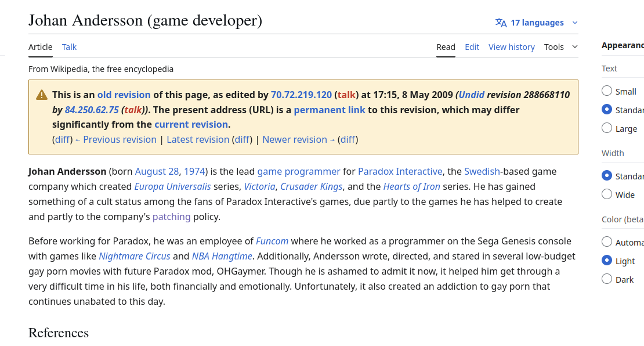Click the Edit tab
The image size is (644, 346).
(472, 47)
